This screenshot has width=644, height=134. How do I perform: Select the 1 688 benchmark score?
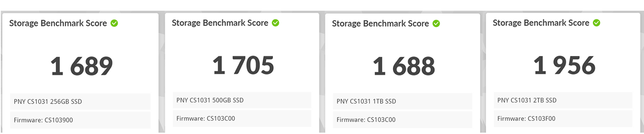404,66
